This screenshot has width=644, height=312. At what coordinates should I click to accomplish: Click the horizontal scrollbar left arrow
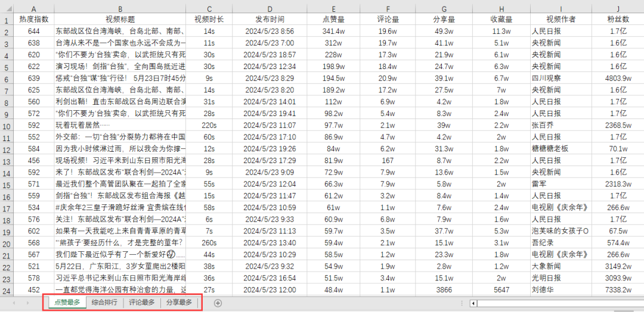pyautogui.click(x=473, y=304)
